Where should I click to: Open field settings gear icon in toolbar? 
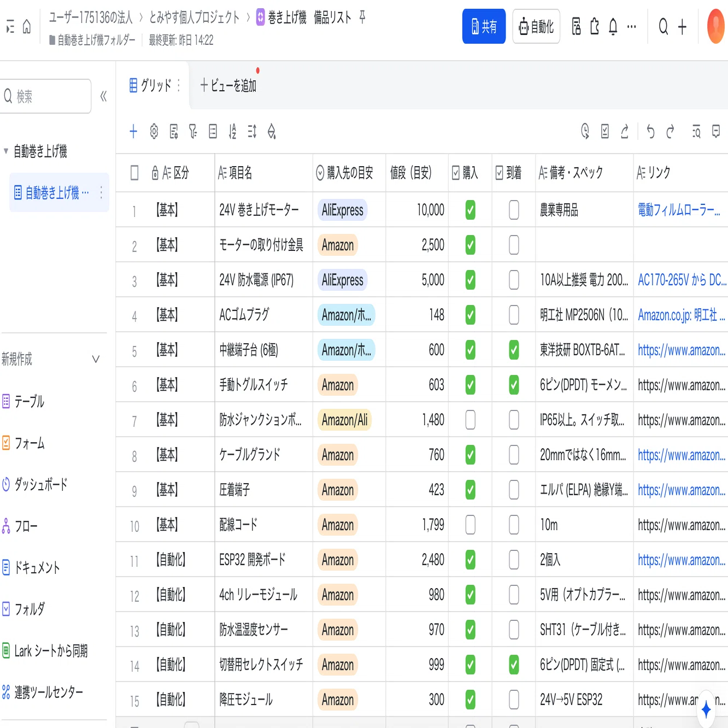[x=154, y=131]
